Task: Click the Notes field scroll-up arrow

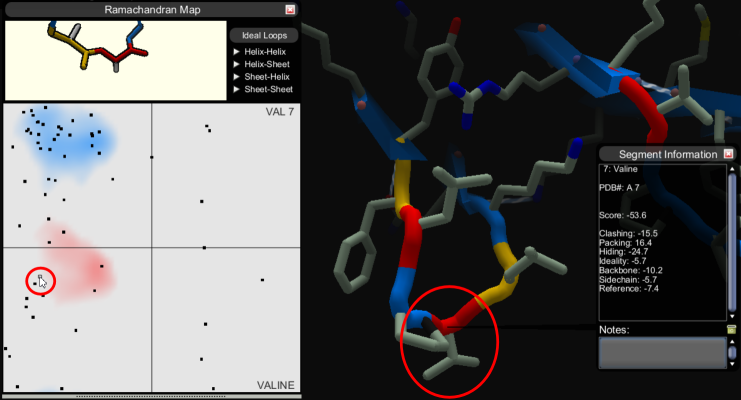Action: click(732, 341)
